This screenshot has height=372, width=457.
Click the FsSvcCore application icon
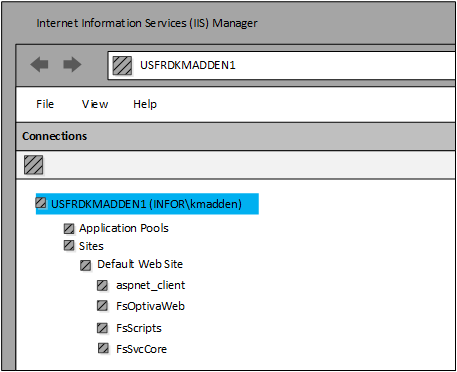(103, 348)
